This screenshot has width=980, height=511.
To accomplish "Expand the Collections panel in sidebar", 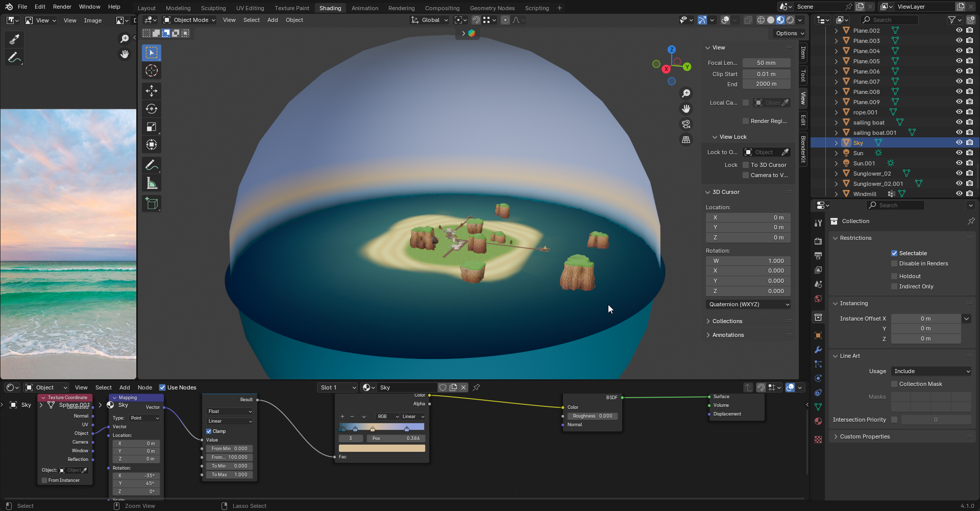I will tap(727, 321).
